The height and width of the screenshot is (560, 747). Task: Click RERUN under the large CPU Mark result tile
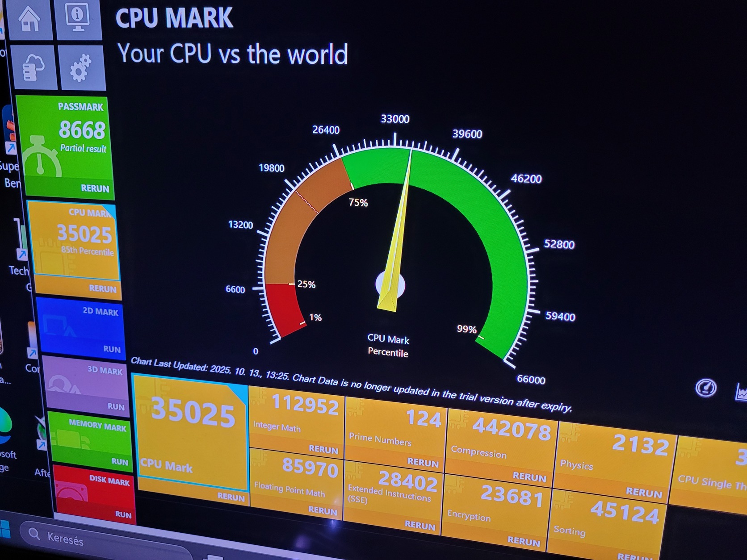(x=231, y=497)
